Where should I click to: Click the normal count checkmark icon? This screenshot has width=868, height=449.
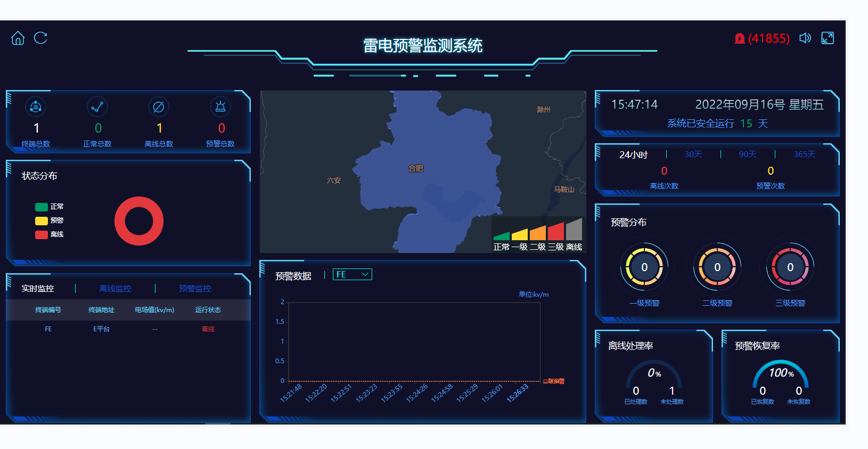tap(97, 107)
